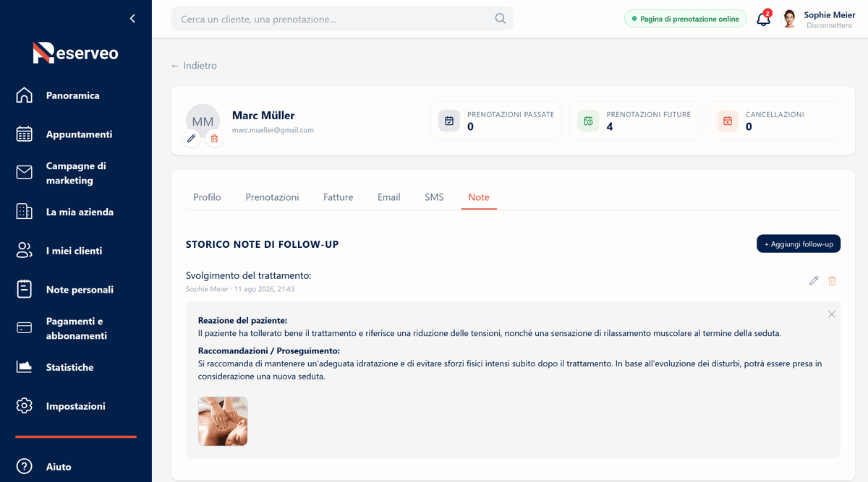Click the Aiuto question mark icon

25,467
